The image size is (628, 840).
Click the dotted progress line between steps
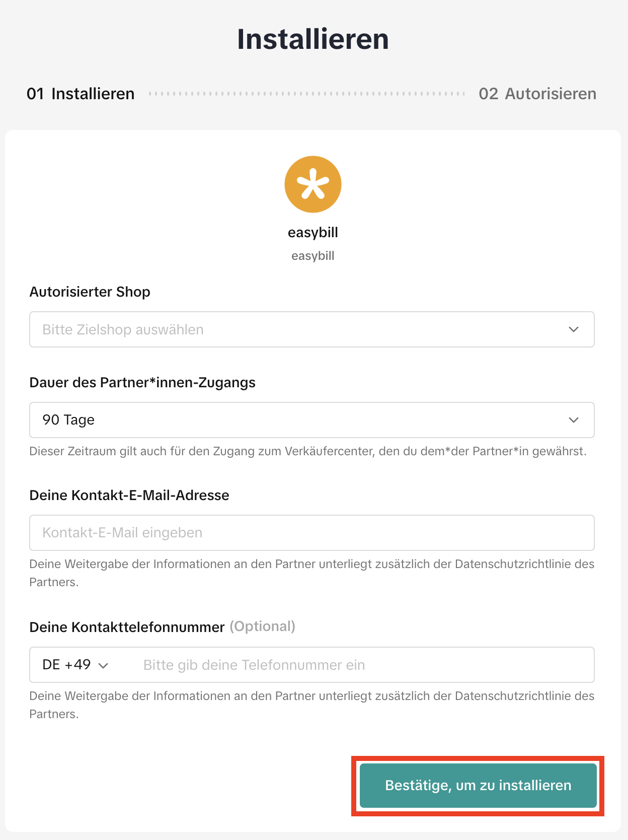coord(307,94)
